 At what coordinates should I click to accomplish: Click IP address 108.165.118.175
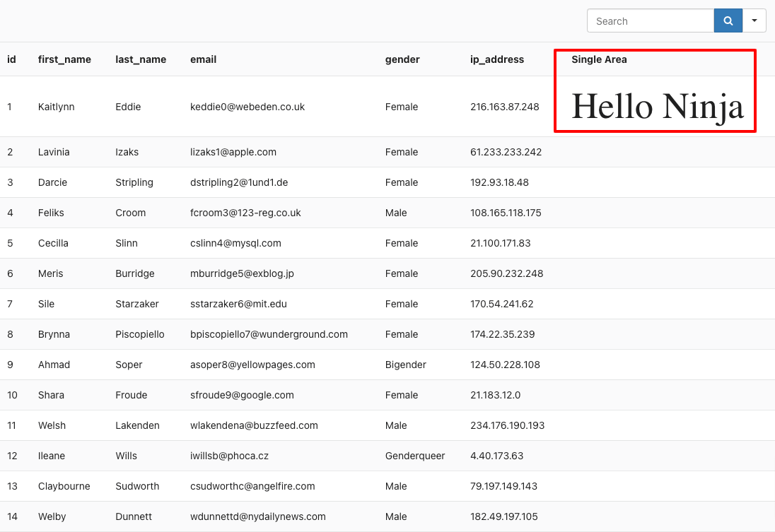pos(506,213)
